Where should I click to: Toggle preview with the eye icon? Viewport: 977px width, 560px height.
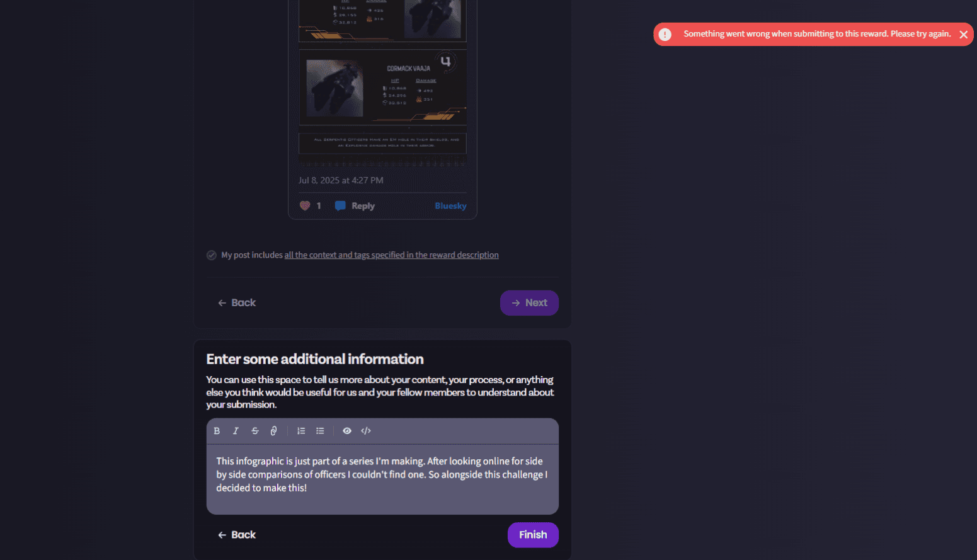347,431
